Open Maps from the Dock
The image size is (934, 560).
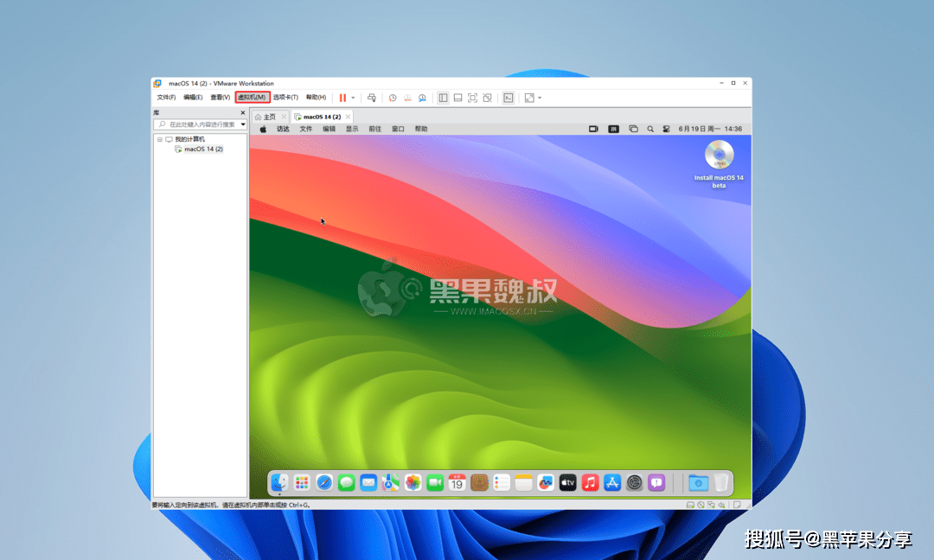391,482
